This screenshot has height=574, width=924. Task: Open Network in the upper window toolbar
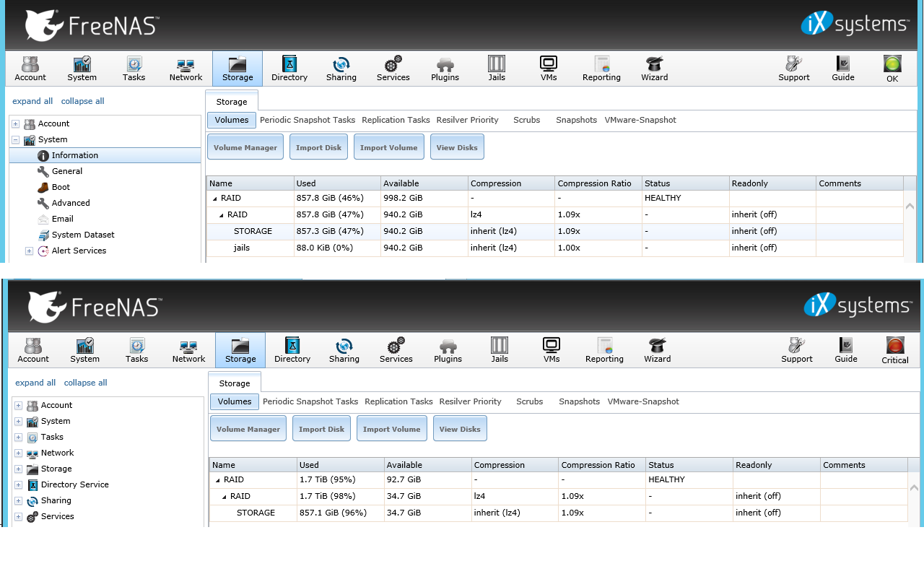coord(186,69)
